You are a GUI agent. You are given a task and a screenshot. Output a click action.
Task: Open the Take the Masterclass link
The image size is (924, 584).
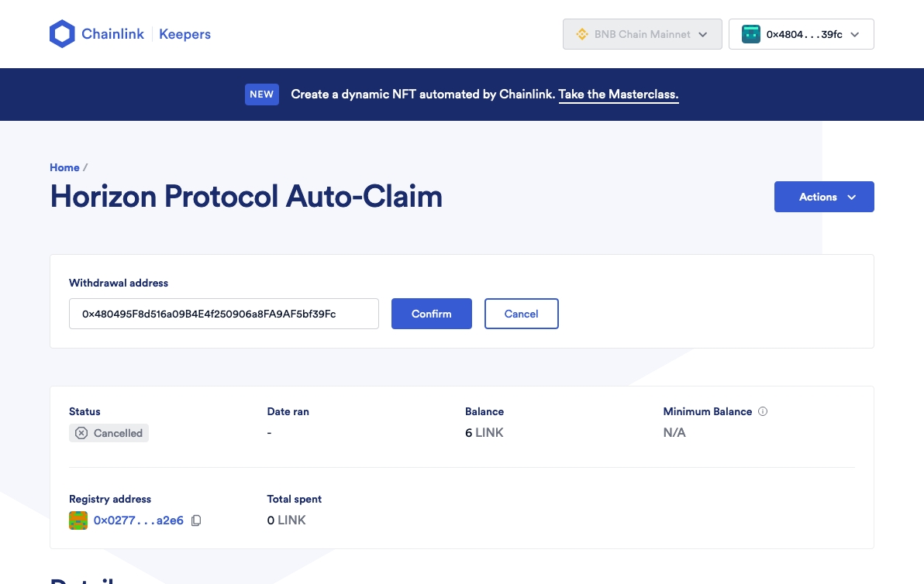click(618, 94)
